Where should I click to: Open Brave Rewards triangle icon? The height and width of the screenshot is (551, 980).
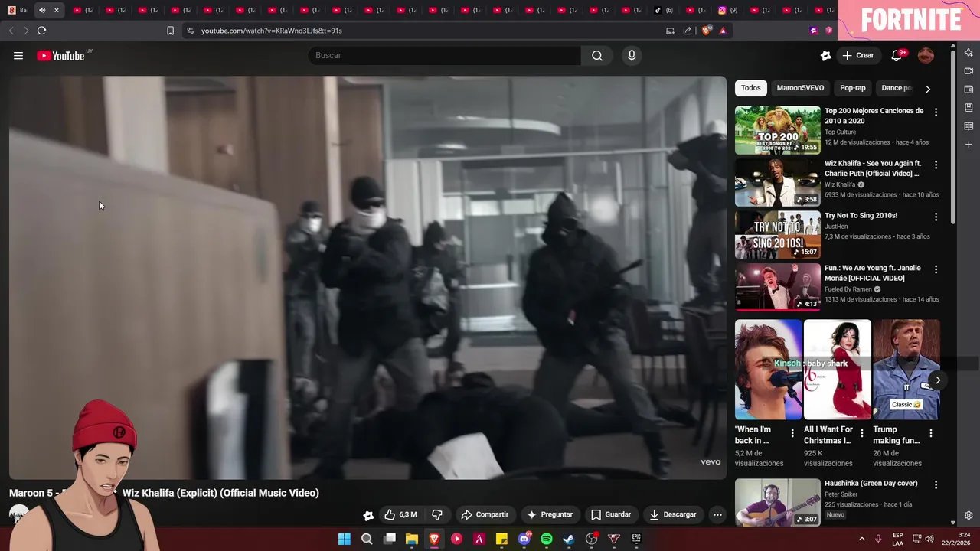click(723, 31)
